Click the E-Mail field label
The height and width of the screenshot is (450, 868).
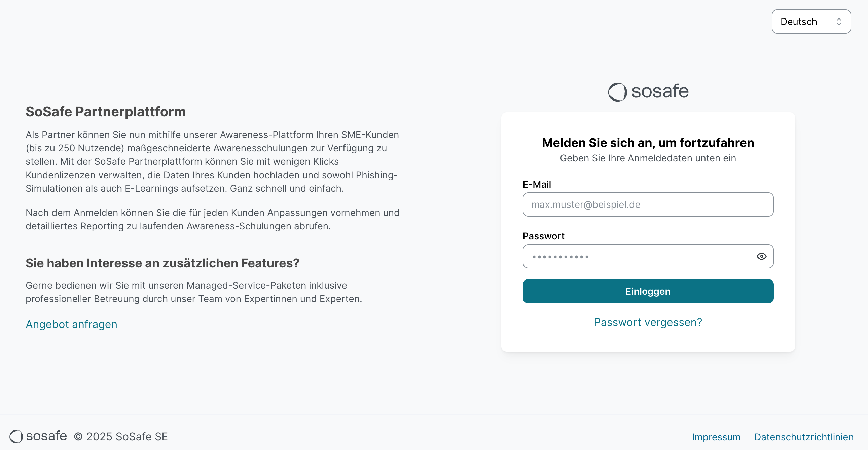pyautogui.click(x=536, y=184)
